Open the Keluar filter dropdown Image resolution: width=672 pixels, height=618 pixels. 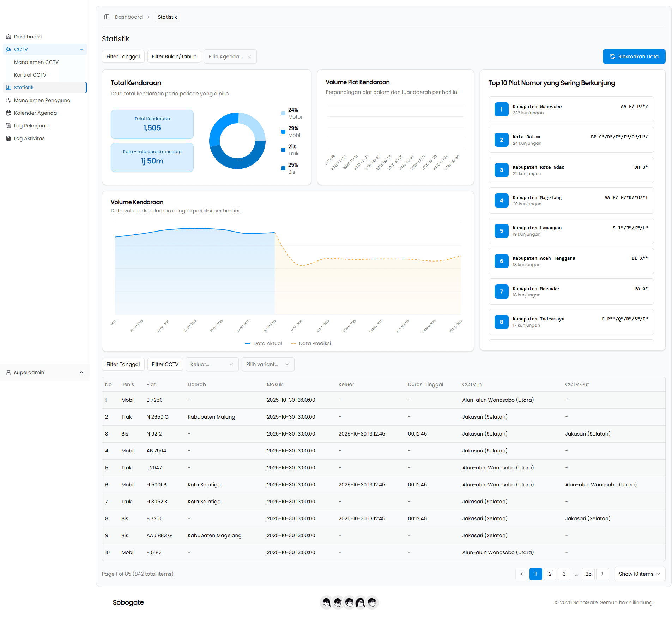pos(212,364)
